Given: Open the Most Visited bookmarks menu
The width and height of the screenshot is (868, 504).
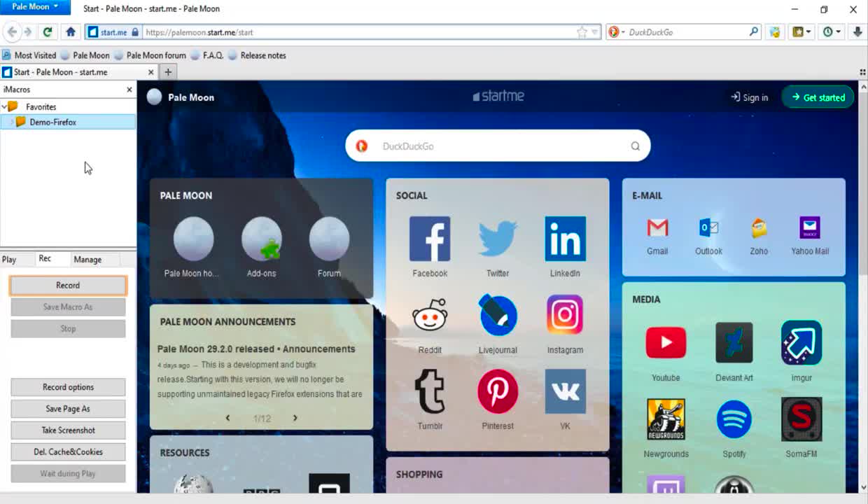Looking at the screenshot, I should pyautogui.click(x=29, y=55).
